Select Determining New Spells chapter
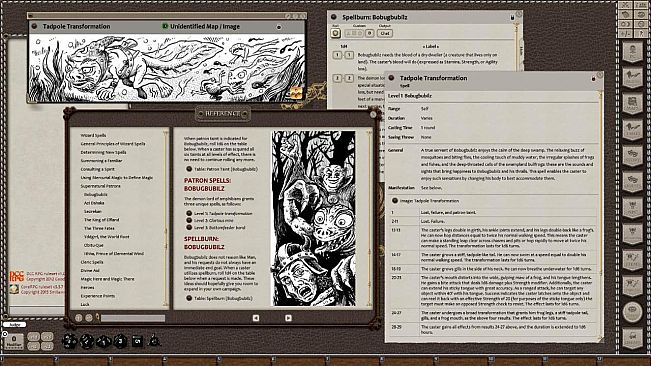This screenshot has width=651, height=366. (103, 152)
